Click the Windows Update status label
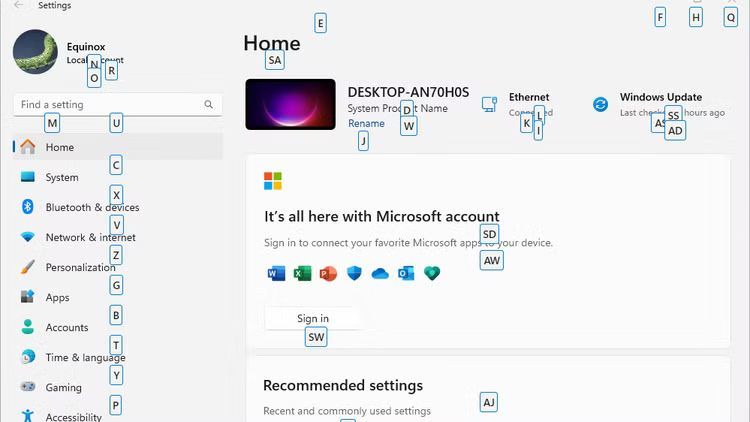 [661, 97]
